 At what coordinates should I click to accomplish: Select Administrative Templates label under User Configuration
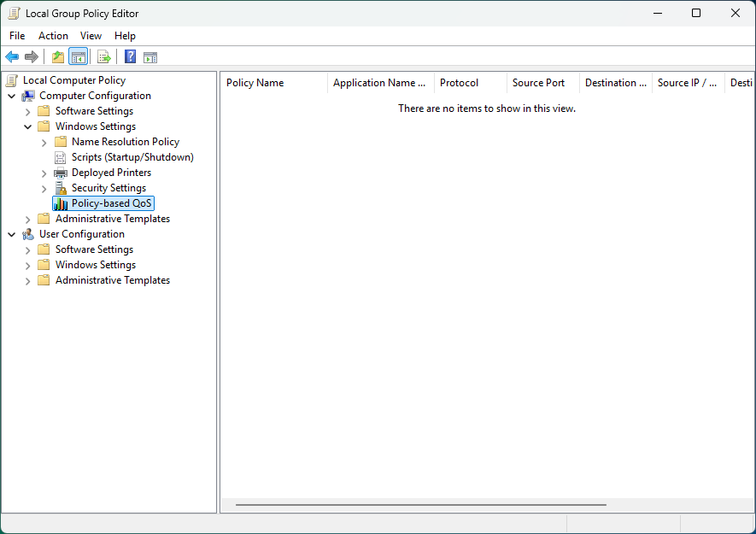pyautogui.click(x=113, y=281)
